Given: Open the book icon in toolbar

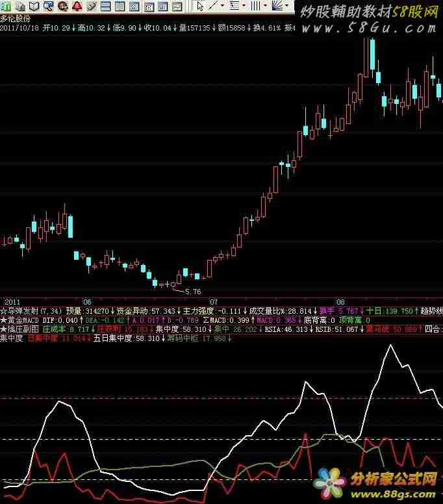Looking at the screenshot, I should (34, 6).
